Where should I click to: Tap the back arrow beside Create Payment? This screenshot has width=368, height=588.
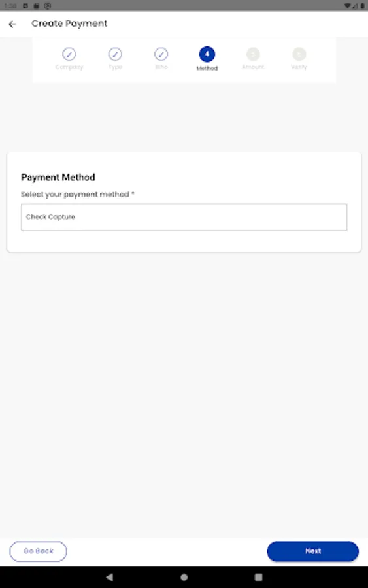tap(12, 24)
